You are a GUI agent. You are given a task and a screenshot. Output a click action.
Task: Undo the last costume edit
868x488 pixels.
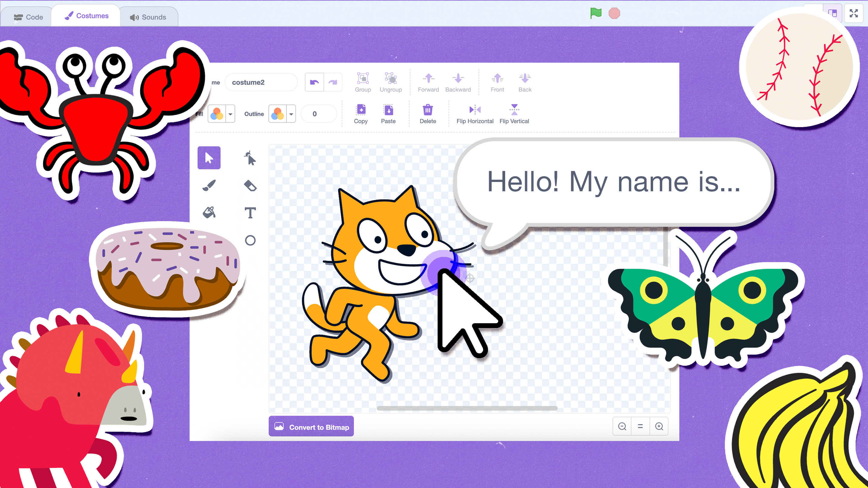[x=314, y=82]
